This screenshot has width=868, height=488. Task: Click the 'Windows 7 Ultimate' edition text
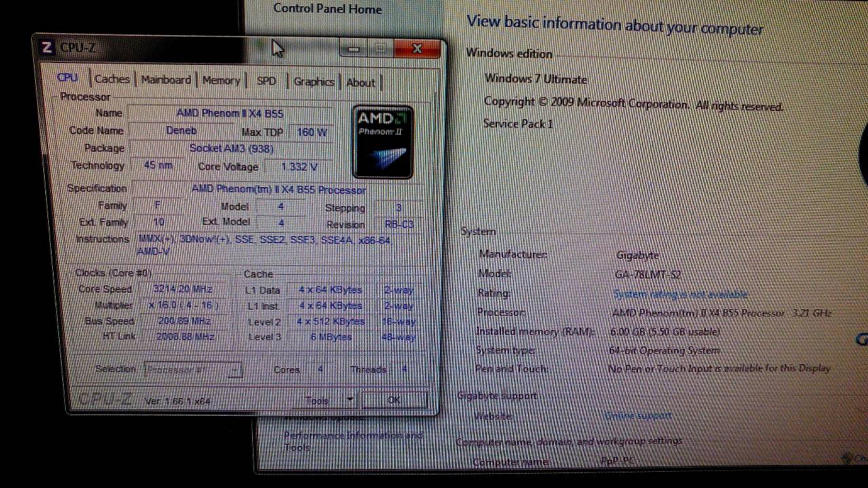tap(536, 79)
